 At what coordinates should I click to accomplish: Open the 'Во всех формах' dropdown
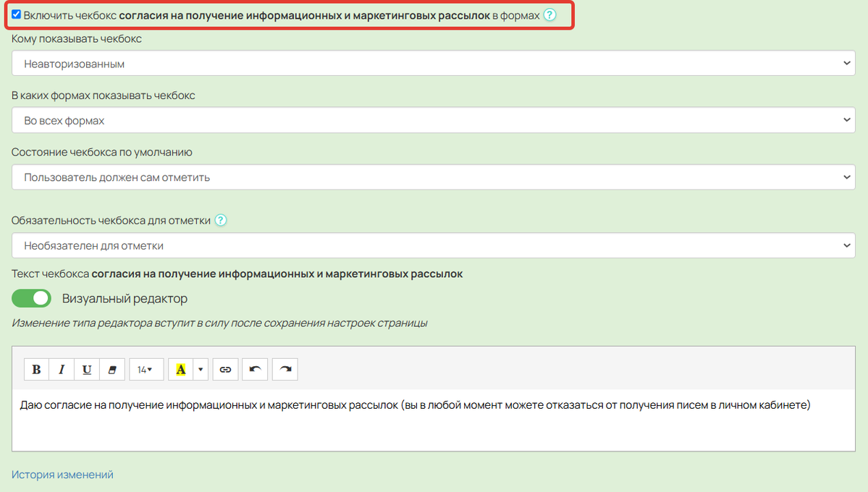click(x=434, y=120)
